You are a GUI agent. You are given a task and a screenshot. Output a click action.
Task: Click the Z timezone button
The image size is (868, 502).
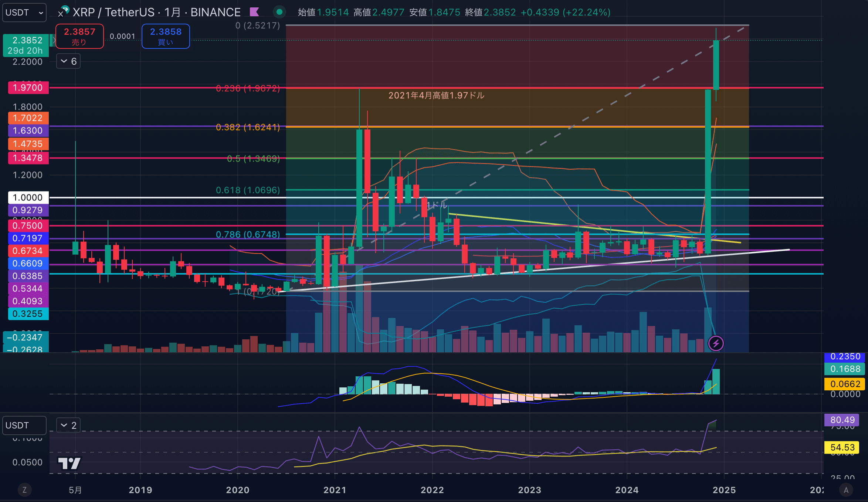tap(24, 490)
